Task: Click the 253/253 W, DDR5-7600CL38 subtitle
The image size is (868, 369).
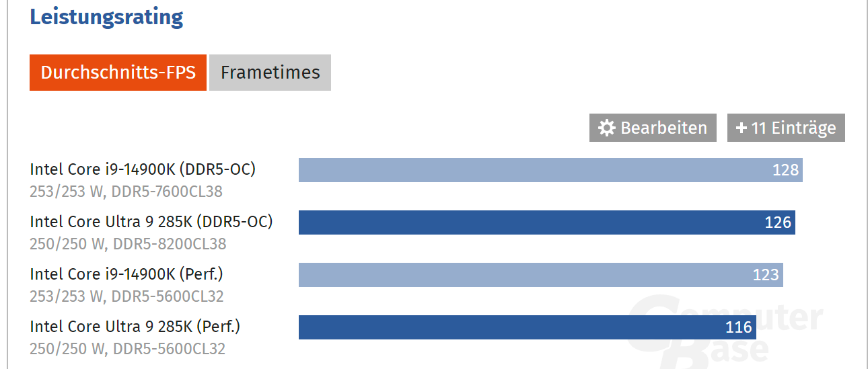Action: (x=126, y=192)
